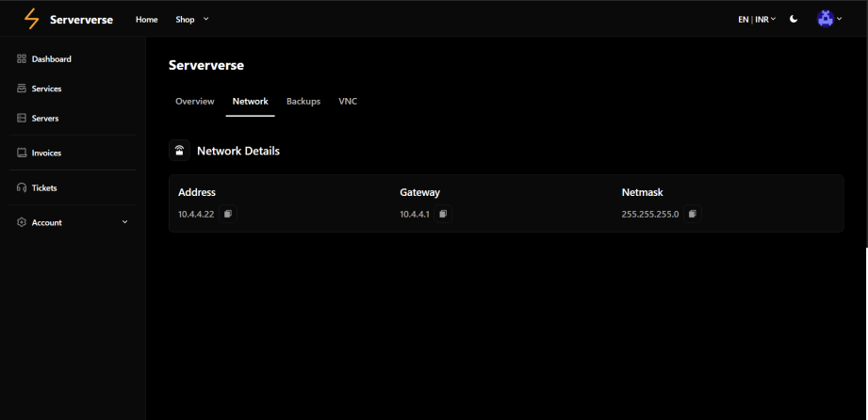Screen dimensions: 868x420
Task: Click the 255.255.255.0 netmask text
Action: click(650, 214)
